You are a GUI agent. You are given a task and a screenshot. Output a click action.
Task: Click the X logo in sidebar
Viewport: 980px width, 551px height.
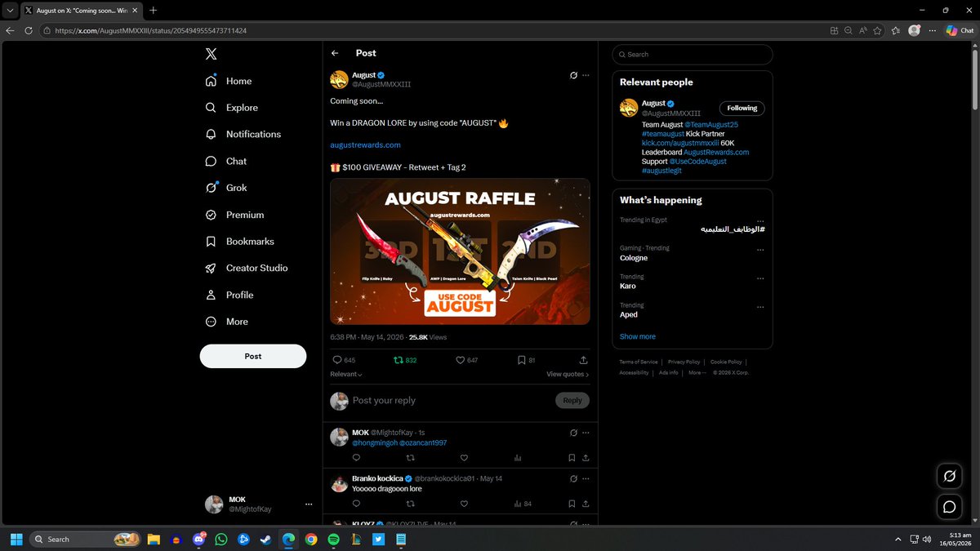pos(212,54)
